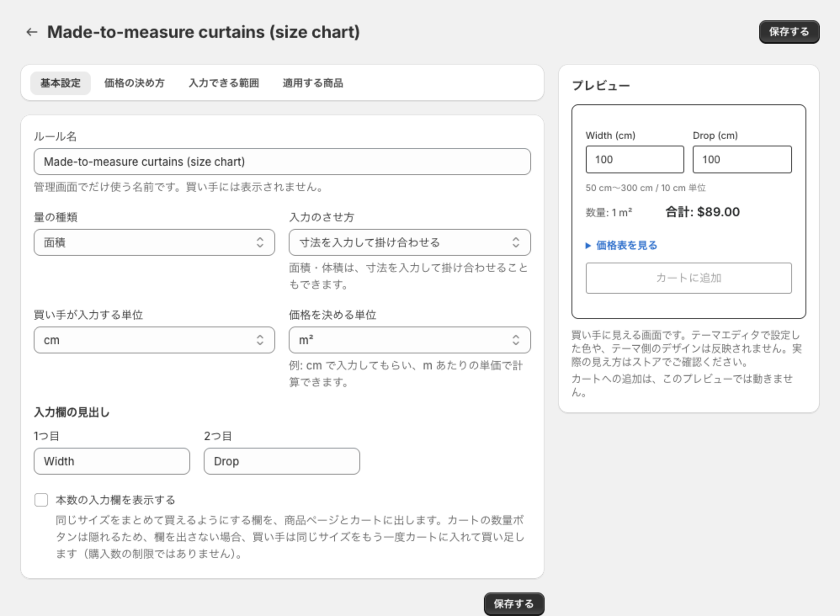Screen dimensions: 840x616
Task: Expand the 価格表を見る disclosure link
Action: [622, 245]
